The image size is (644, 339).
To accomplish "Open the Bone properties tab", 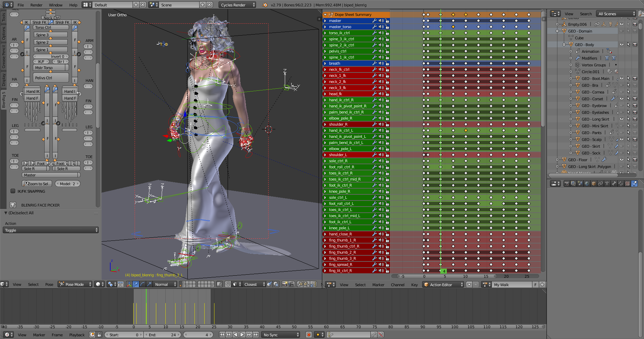I will [614, 184].
